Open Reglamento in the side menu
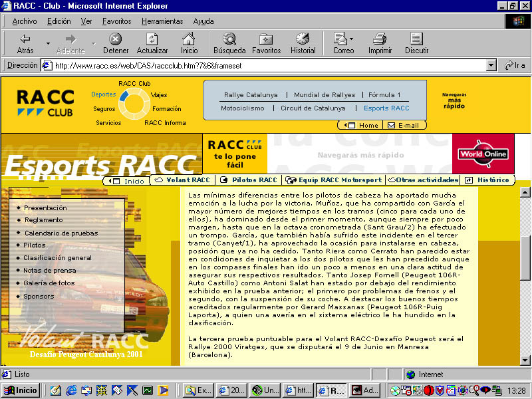 click(43, 220)
